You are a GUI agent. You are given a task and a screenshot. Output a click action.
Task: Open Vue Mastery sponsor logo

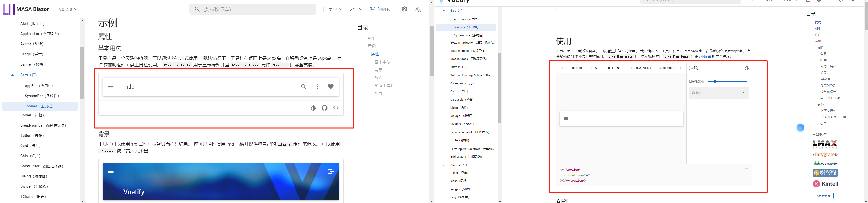825,163
